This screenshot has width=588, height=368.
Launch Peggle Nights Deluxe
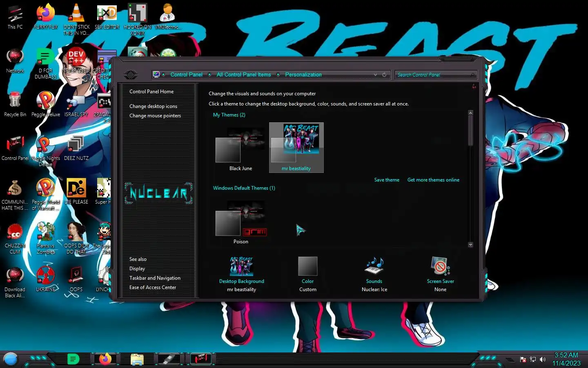[x=46, y=151]
